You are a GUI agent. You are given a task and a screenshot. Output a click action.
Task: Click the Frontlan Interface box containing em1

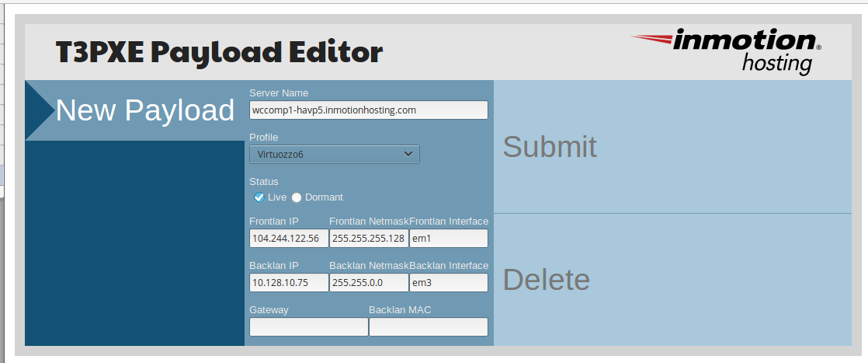[448, 239]
